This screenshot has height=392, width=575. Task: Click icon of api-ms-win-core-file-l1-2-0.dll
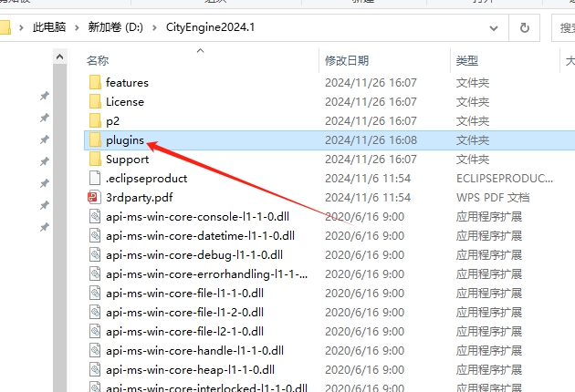pyautogui.click(x=95, y=312)
